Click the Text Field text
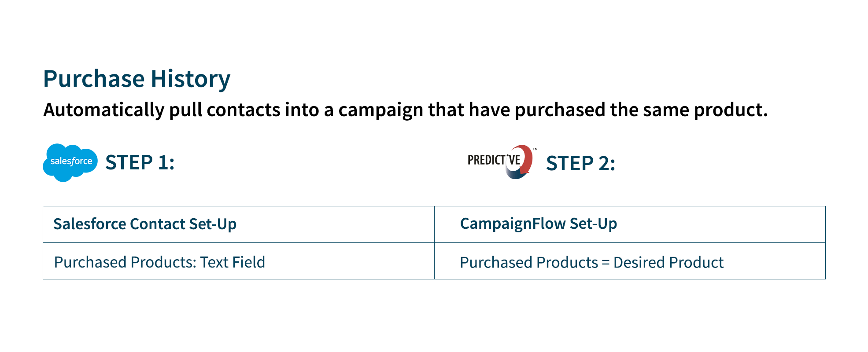868x352 pixels. pos(233,262)
